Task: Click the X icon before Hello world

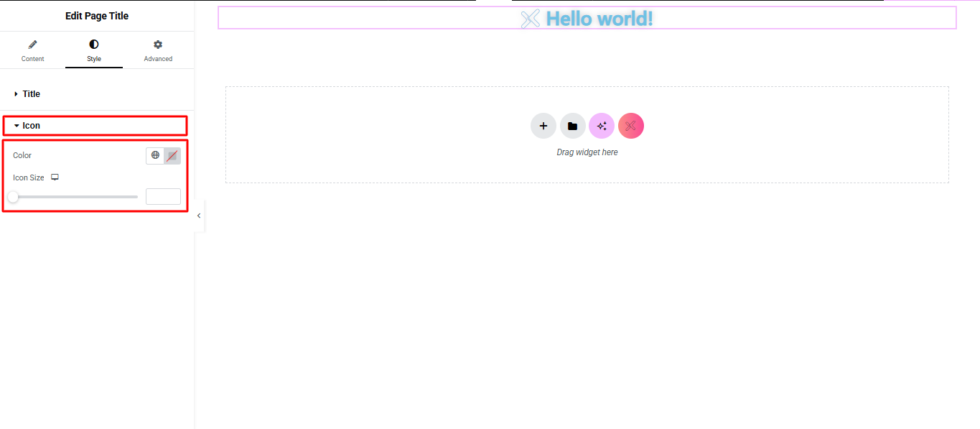Action: (x=530, y=19)
